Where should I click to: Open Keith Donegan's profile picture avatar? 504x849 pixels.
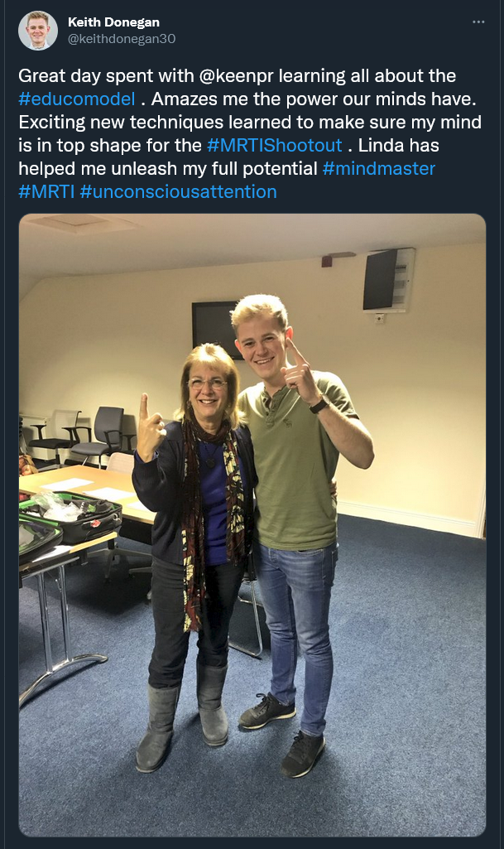37,30
